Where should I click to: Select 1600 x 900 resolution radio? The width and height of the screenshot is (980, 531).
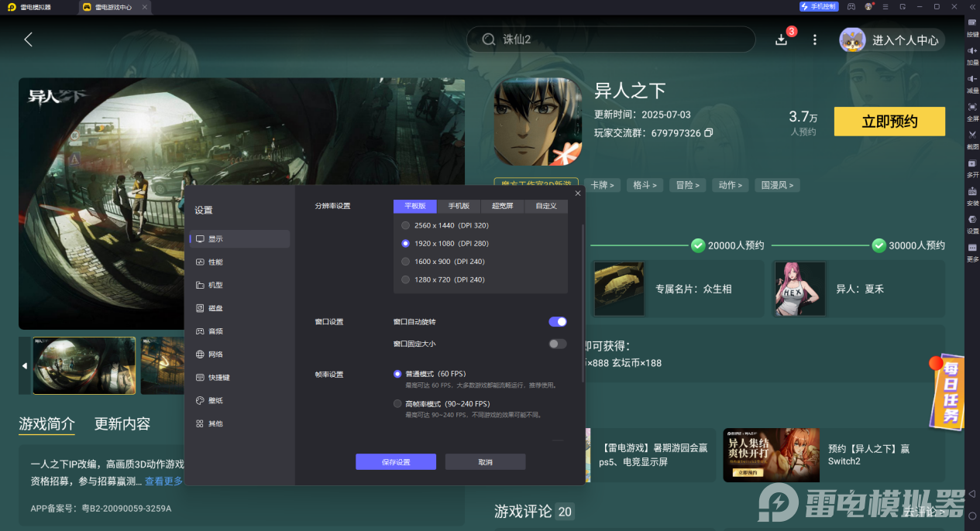click(405, 262)
